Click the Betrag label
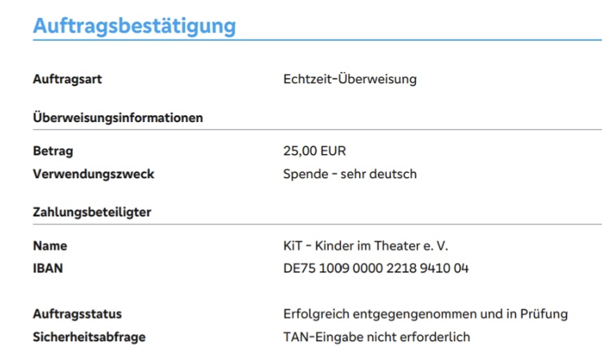Viewport: 602px width, 364px height. [x=53, y=151]
